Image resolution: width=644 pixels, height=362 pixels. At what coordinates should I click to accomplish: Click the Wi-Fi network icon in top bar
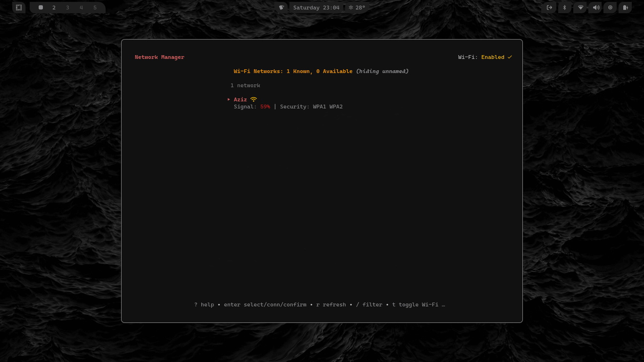tap(580, 8)
